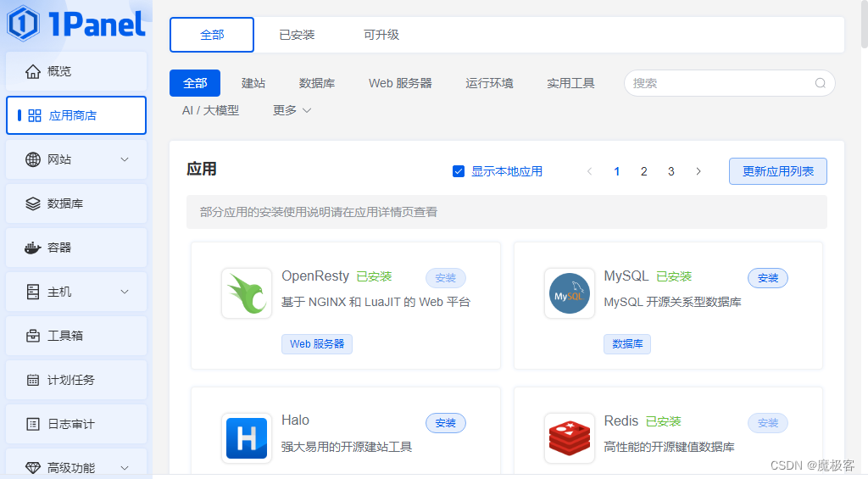This screenshot has height=479, width=868.
Task: Click the server icon beside 主机
Action: 33,292
